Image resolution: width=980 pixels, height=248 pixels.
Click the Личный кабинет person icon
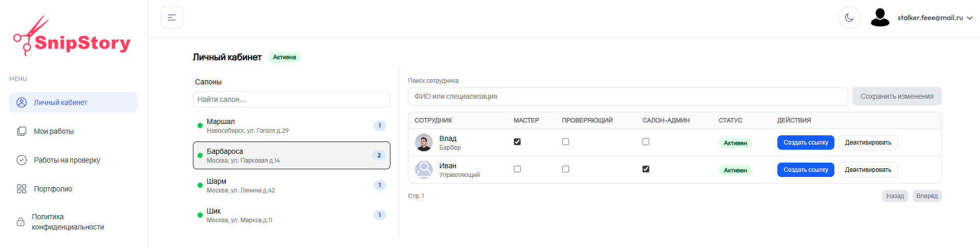[22, 102]
